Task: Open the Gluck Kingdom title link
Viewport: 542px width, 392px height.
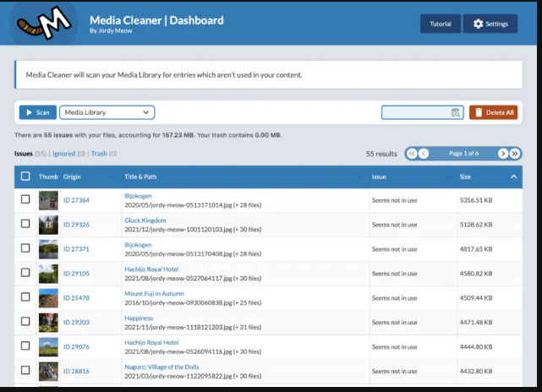Action: 145,220
